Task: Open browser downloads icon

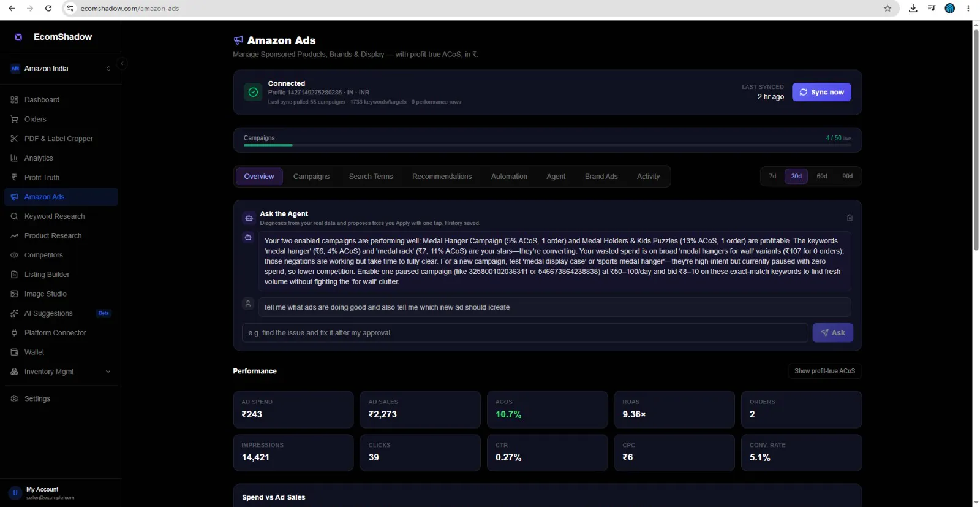Action: pos(913,9)
